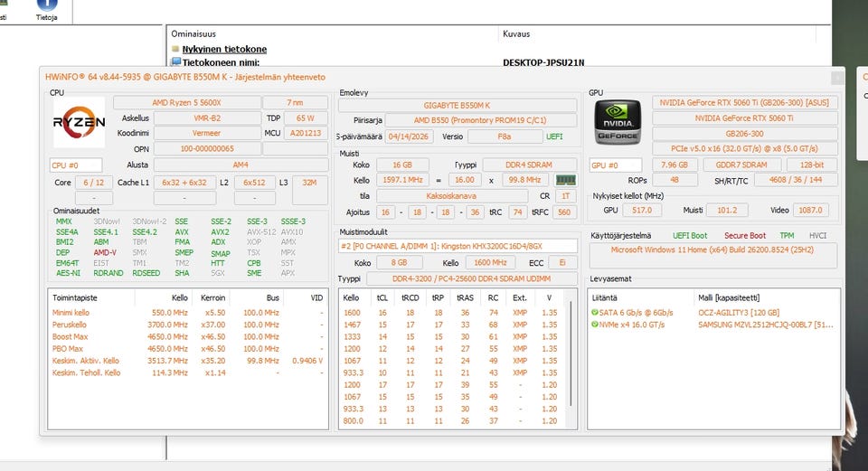
Task: Click the Toimintapiste column header
Action: (x=75, y=297)
